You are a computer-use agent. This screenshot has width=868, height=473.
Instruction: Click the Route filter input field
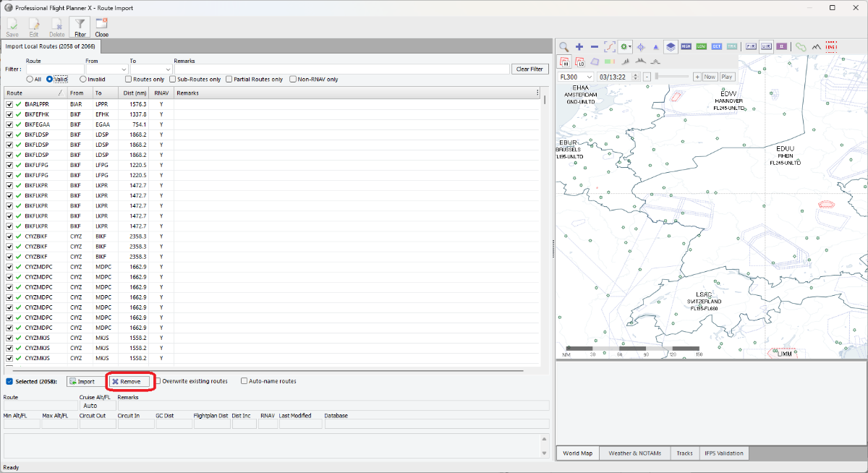[54, 69]
